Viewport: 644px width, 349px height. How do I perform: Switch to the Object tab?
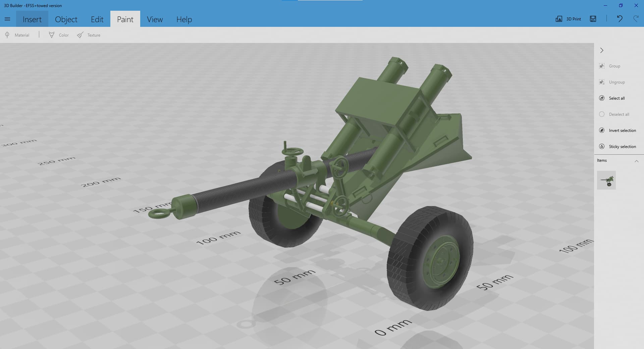[x=66, y=19]
